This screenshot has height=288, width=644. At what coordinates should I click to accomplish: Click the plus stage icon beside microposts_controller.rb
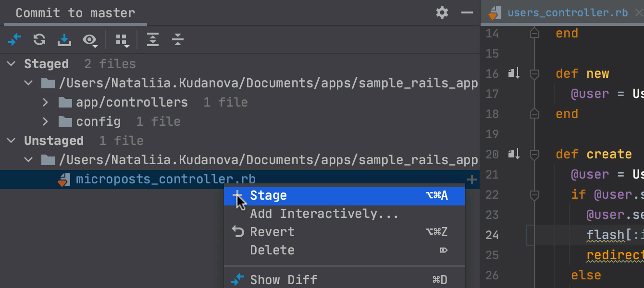point(471,179)
